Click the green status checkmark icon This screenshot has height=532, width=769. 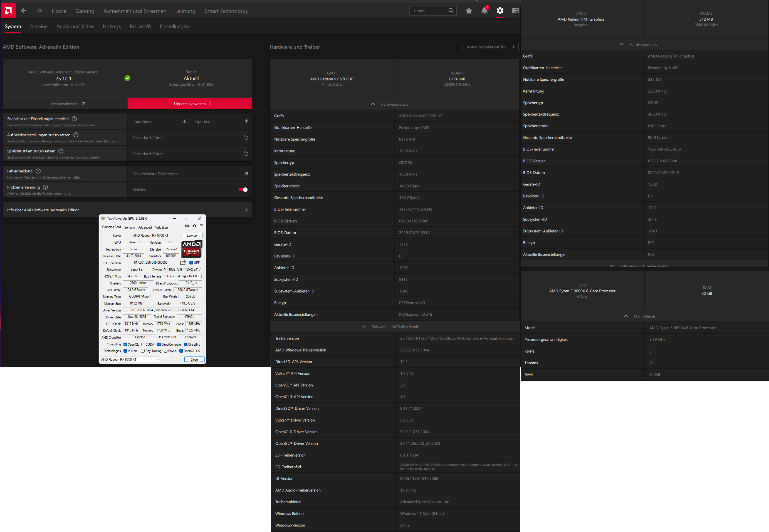[x=127, y=78]
